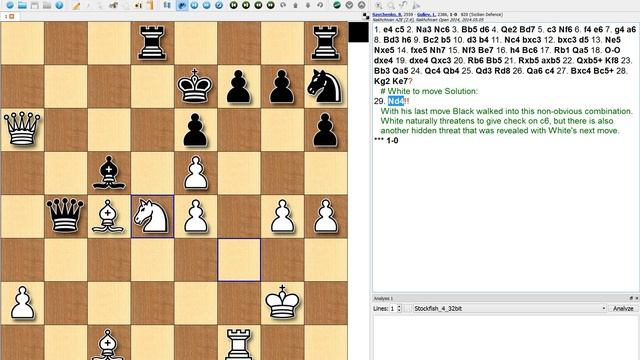Viewport: 640px width, 360px height.
Task: Click the black side-to-move indicator square
Action: point(358,32)
